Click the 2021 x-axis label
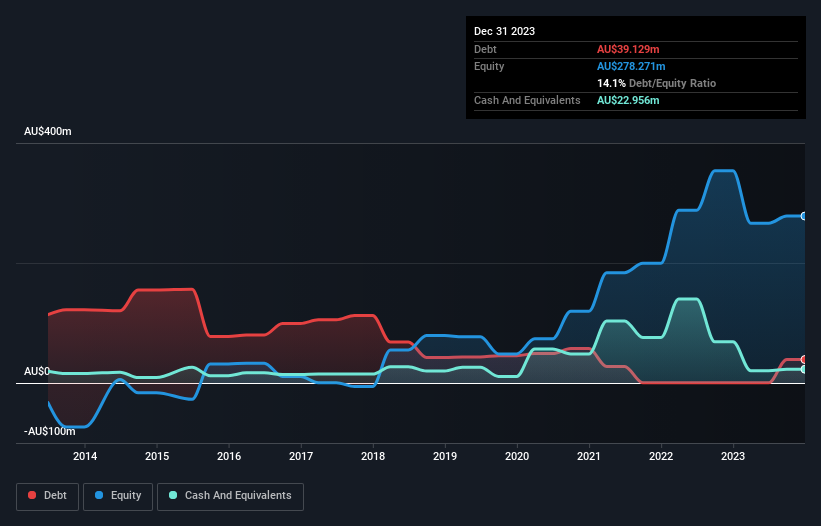This screenshot has width=821, height=526. [589, 456]
